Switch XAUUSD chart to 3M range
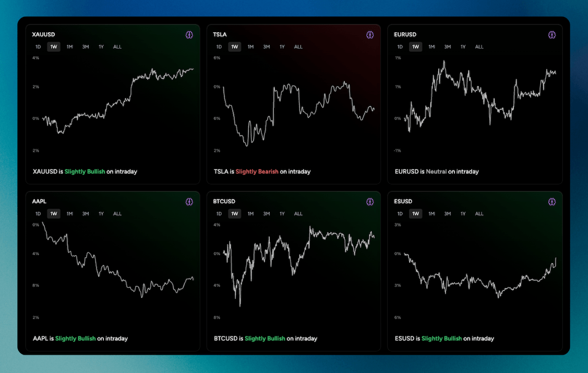Image resolution: width=588 pixels, height=373 pixels. click(86, 47)
